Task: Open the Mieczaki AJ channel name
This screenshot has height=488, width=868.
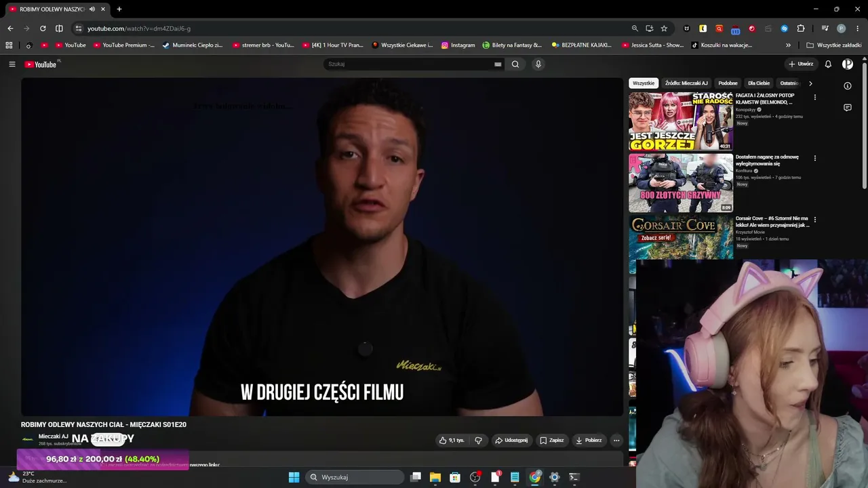Action: coord(54,436)
